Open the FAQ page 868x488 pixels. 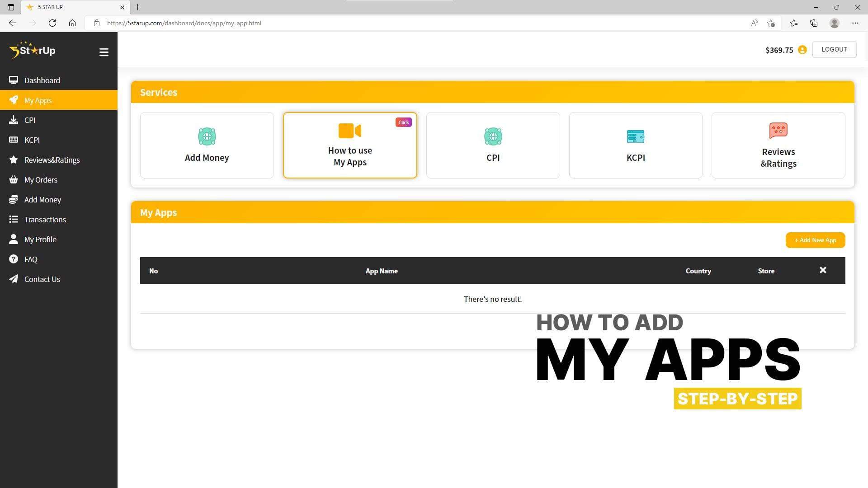(x=59, y=259)
